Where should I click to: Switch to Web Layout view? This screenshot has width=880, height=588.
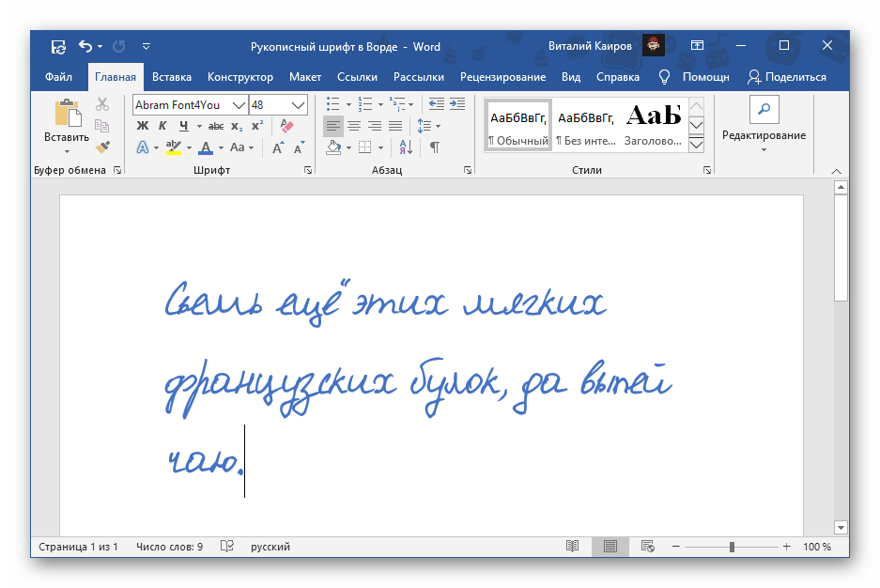click(x=647, y=547)
